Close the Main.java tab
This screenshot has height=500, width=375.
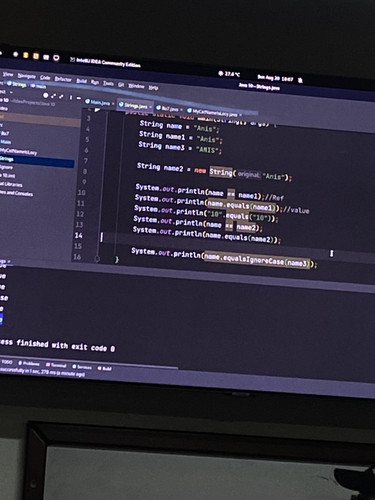(113, 104)
